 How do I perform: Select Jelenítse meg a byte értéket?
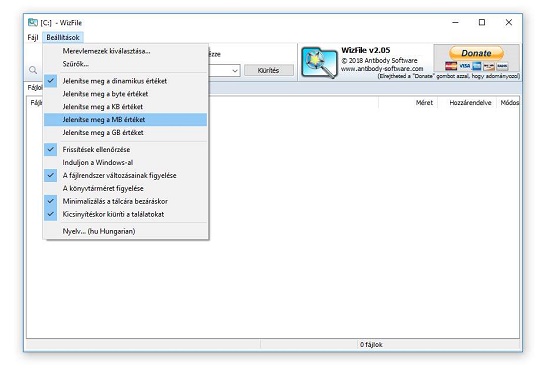[126, 94]
